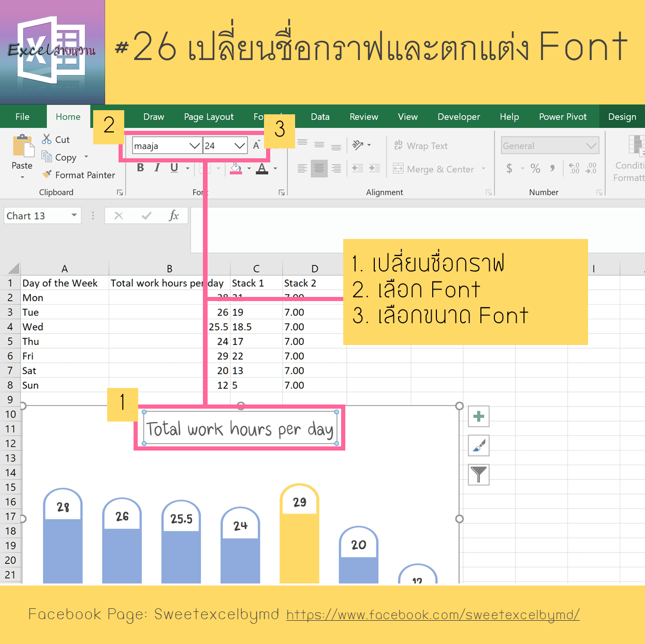Open the Underline style dropdown arrow
The width and height of the screenshot is (645, 644).
[187, 168]
